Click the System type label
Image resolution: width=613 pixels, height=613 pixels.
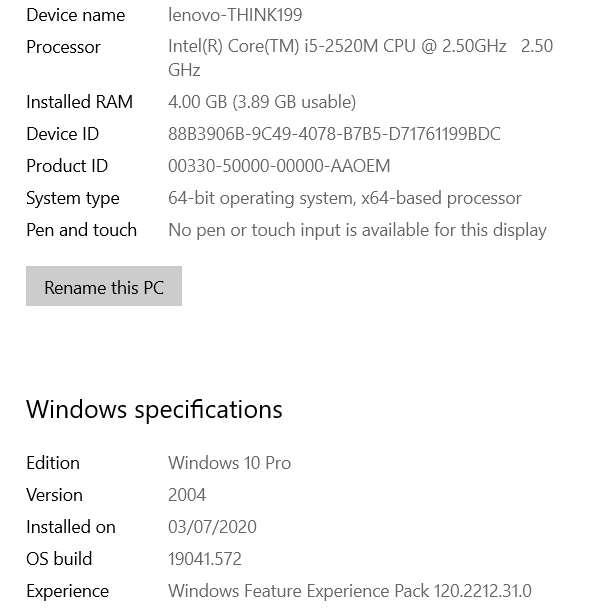[73, 198]
